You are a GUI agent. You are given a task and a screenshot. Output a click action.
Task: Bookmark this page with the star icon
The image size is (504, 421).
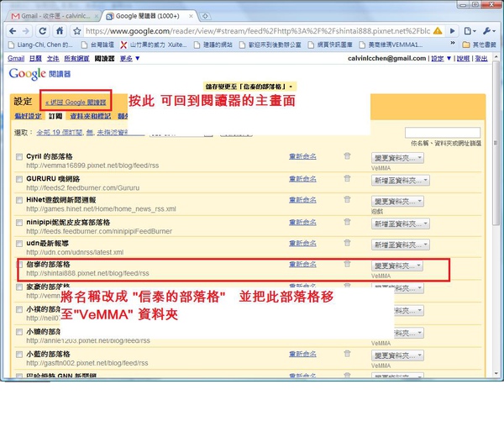point(76,31)
